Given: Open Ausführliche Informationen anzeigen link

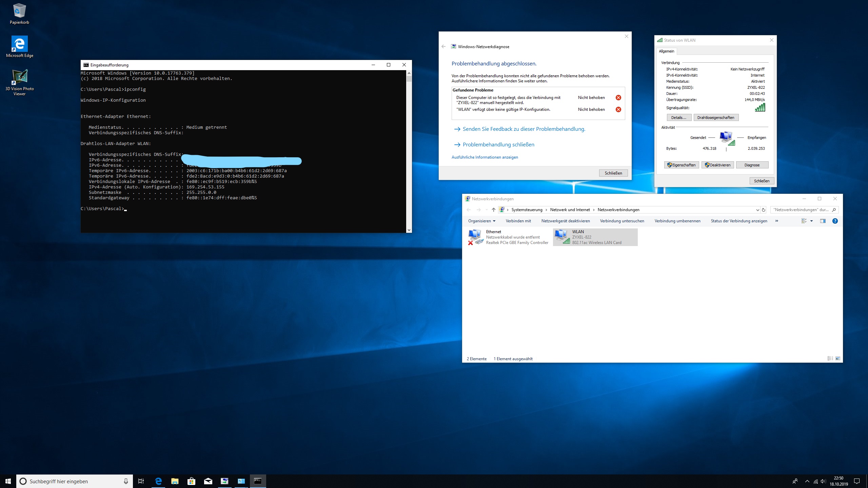Looking at the screenshot, I should 485,157.
